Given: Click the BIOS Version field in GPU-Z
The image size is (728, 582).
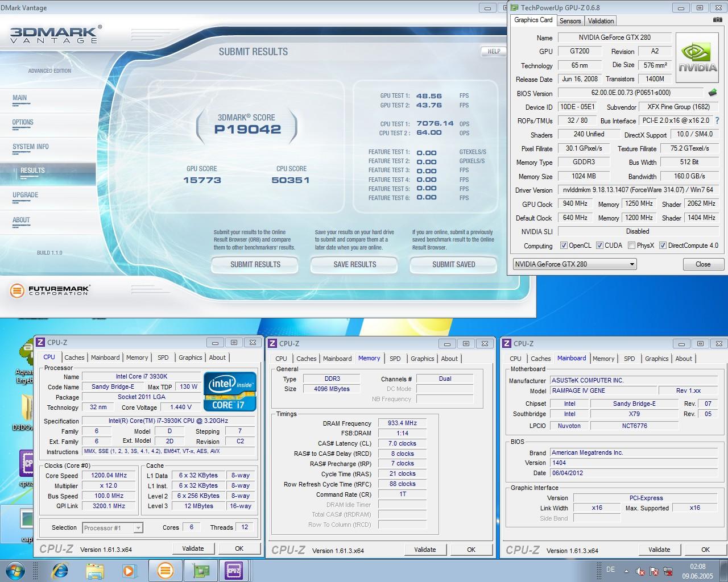Looking at the screenshot, I should tap(631, 93).
